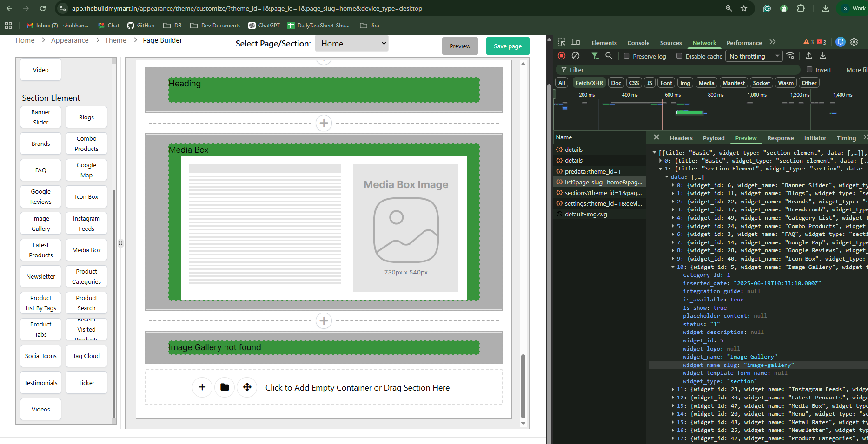Click the folder icon in empty container

(x=225, y=387)
